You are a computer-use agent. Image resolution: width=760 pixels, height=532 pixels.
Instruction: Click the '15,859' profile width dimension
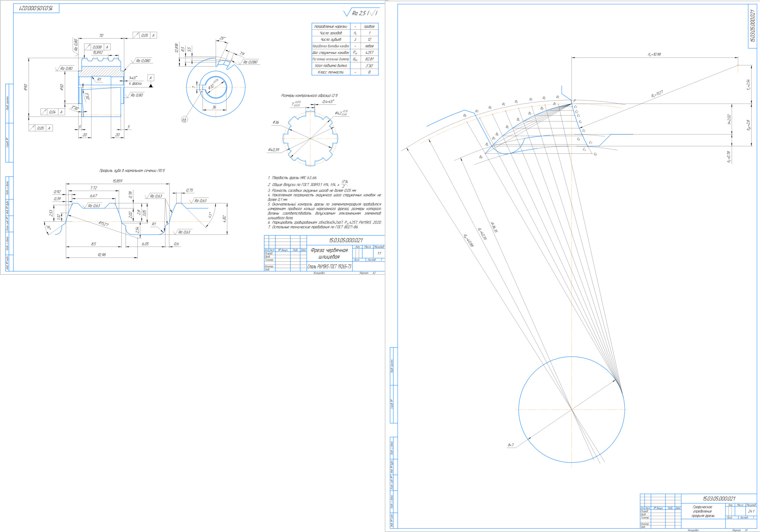pos(117,181)
